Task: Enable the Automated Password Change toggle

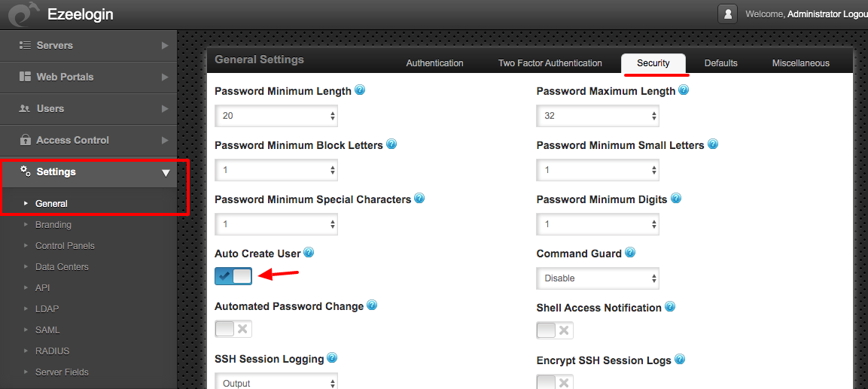Action: pyautogui.click(x=233, y=330)
